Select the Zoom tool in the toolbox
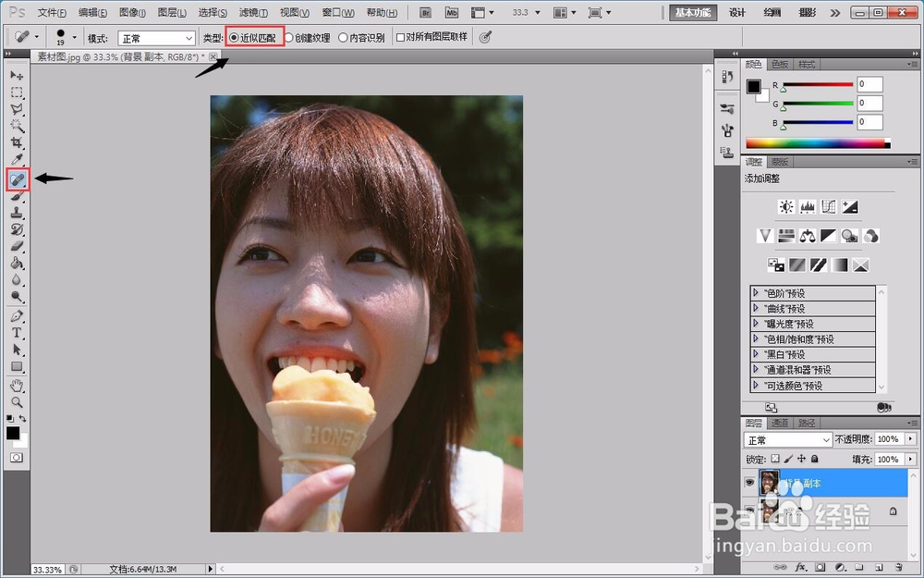 [17, 403]
